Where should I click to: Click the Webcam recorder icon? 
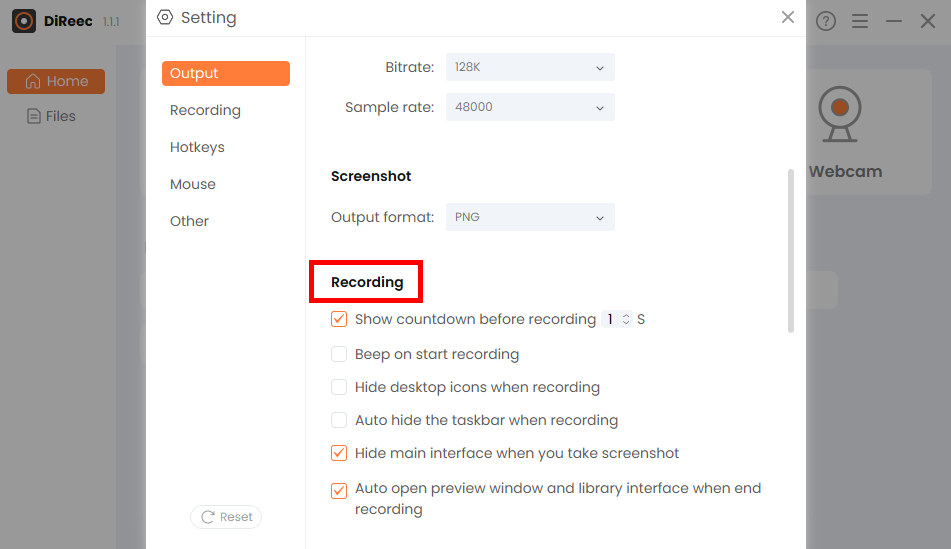[840, 115]
